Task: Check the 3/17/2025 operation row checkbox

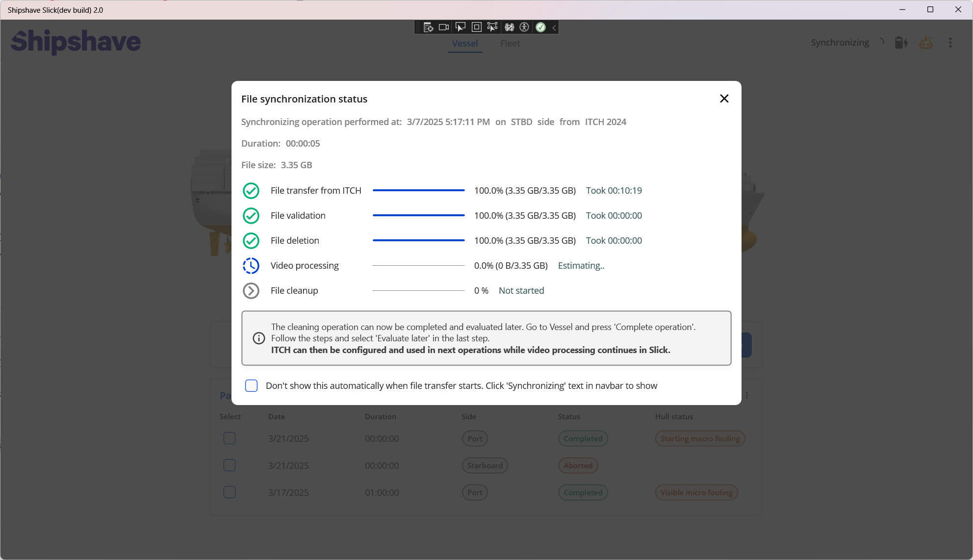Action: pos(229,492)
